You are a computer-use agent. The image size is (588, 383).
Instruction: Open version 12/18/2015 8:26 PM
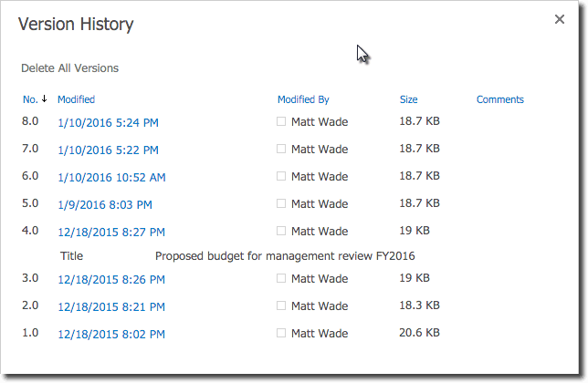111,279
